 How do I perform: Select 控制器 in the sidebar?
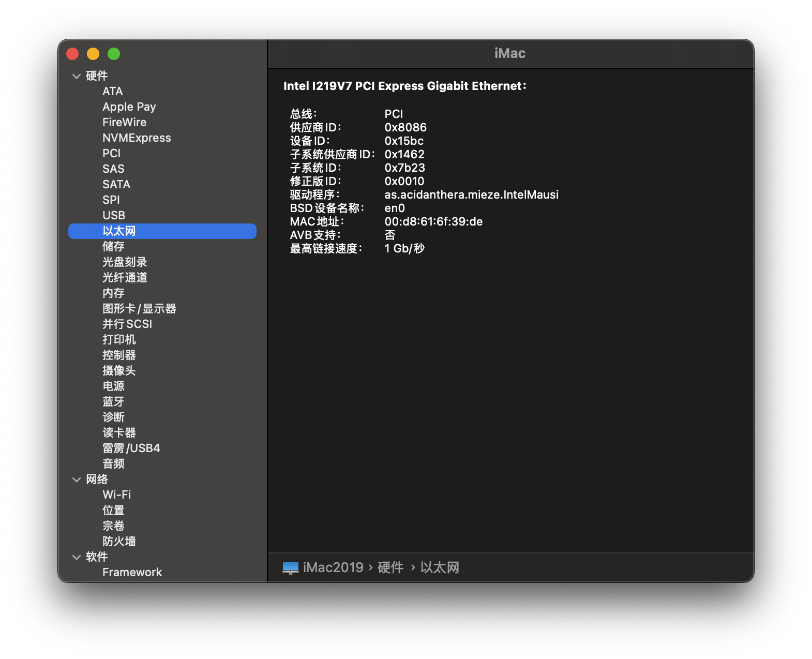coord(162,355)
